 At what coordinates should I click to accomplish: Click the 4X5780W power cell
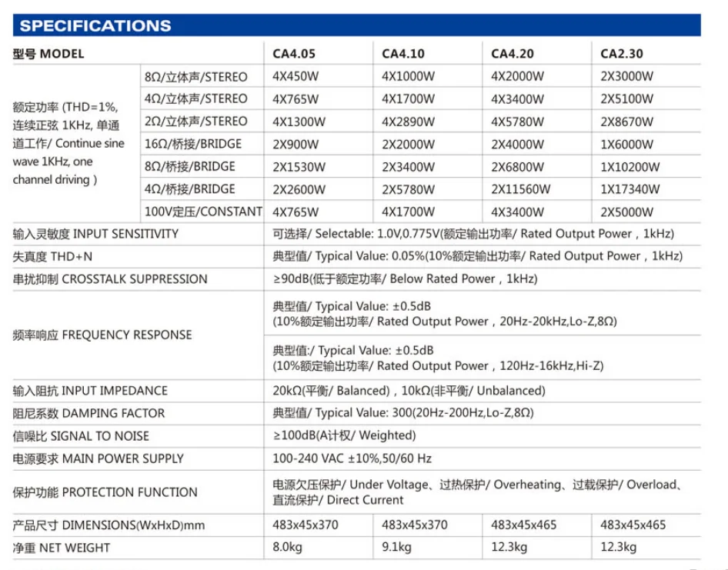pos(517,122)
